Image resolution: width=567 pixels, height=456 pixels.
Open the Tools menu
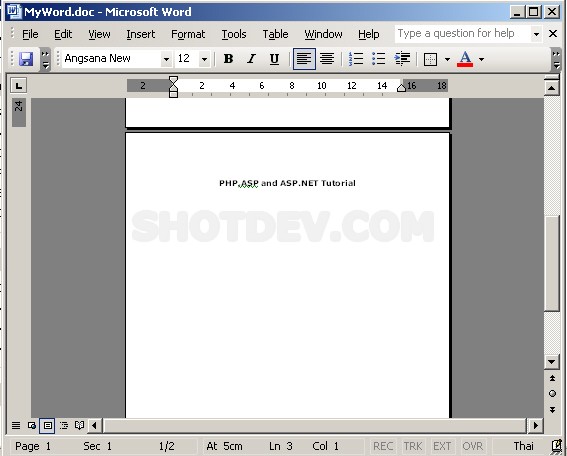pyautogui.click(x=234, y=34)
